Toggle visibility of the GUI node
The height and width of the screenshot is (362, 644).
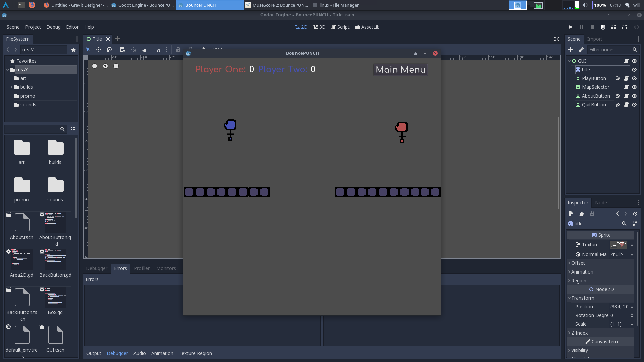634,61
